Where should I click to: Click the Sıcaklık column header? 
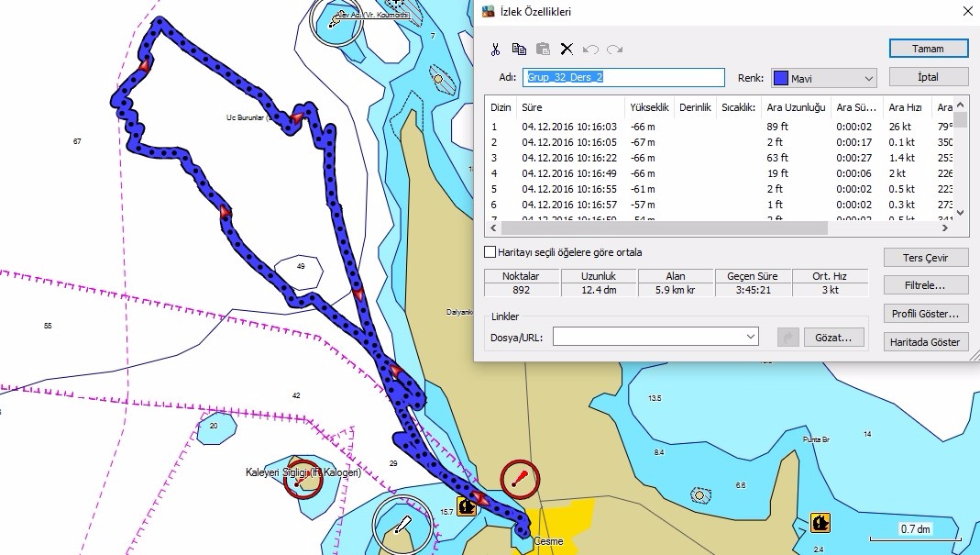[739, 107]
